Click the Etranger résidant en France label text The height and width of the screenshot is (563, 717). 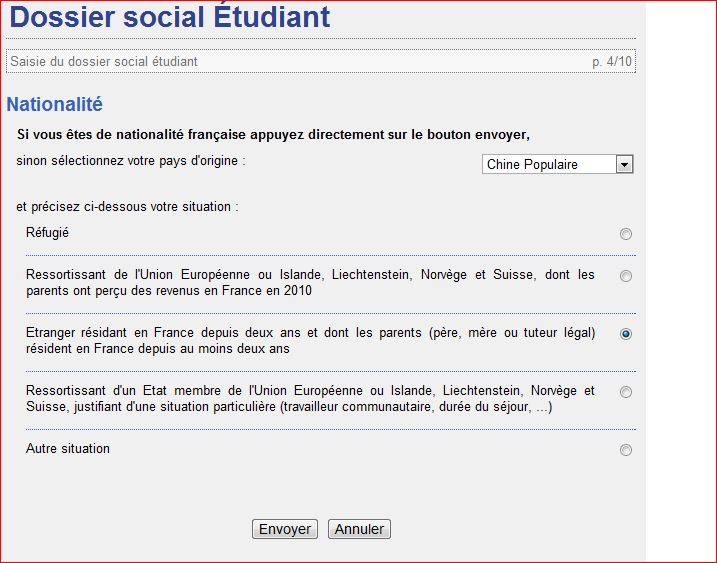click(310, 341)
